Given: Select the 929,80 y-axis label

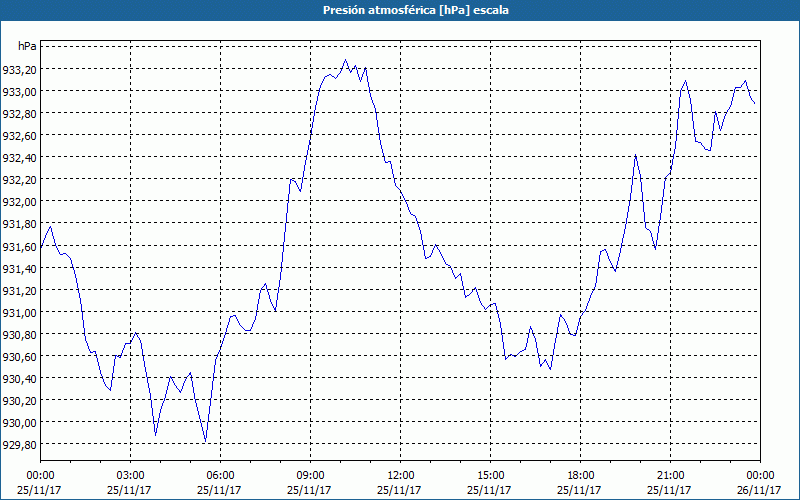Looking at the screenshot, I should coord(19,444).
